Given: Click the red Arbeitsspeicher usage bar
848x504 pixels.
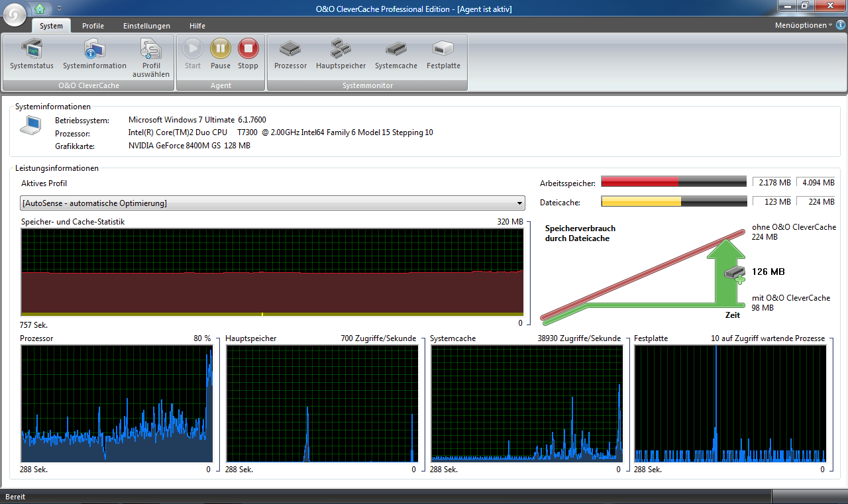Looking at the screenshot, I should click(674, 182).
